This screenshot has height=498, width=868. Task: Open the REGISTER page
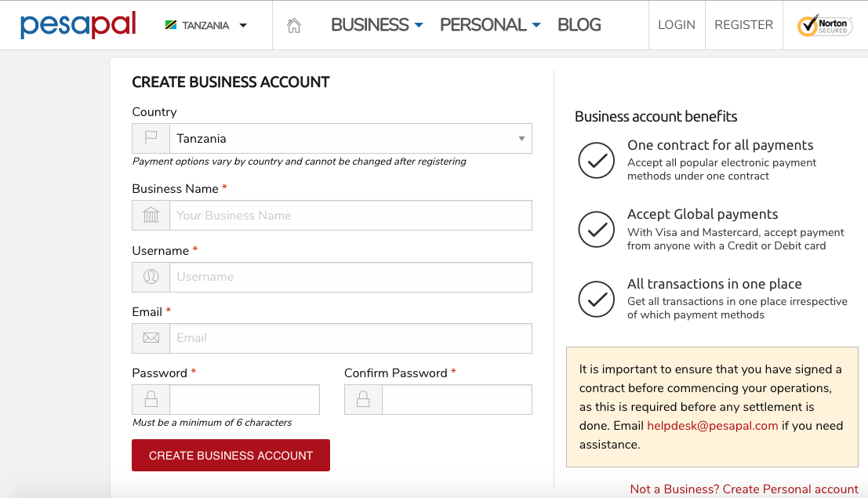click(744, 25)
